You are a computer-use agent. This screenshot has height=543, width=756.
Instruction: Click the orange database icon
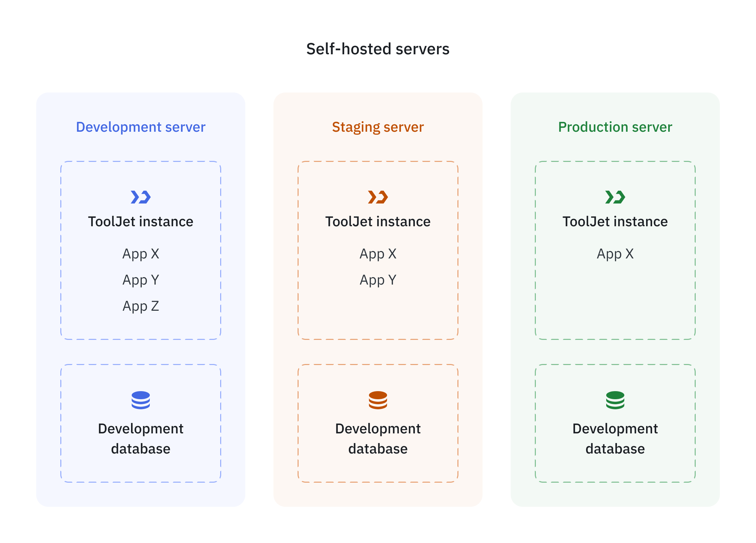pos(378,400)
